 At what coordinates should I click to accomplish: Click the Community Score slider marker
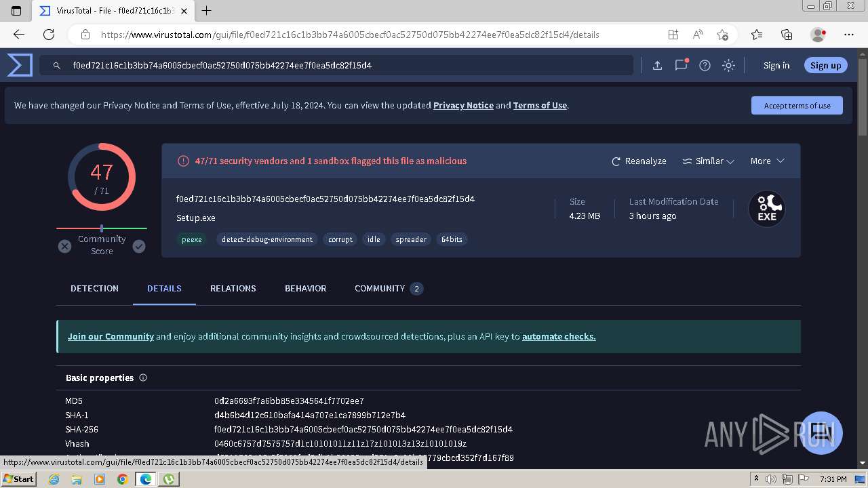[x=102, y=228]
